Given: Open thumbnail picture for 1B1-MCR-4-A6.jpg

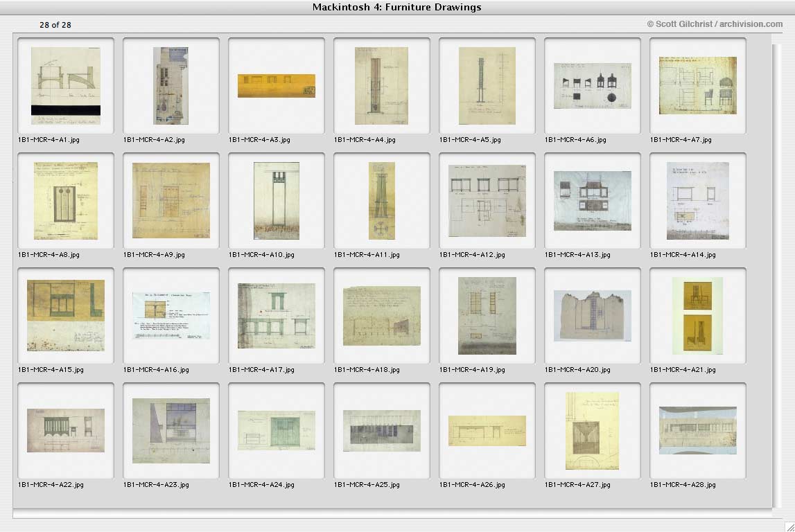Looking at the screenshot, I should pos(593,86).
